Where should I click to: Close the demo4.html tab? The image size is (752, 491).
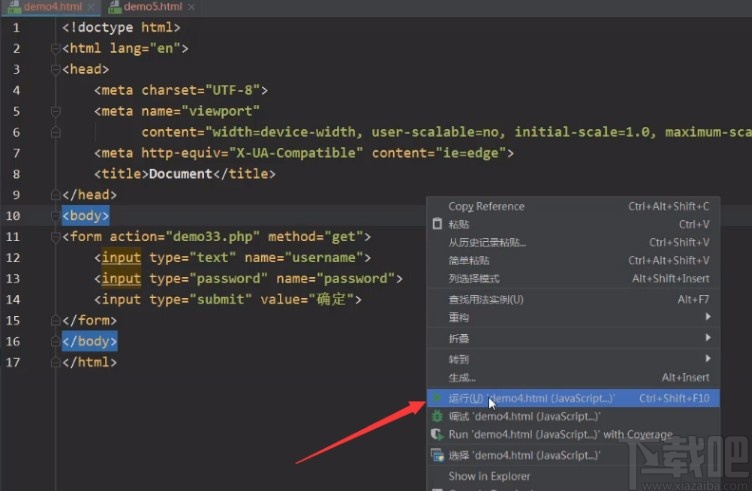coord(91,7)
